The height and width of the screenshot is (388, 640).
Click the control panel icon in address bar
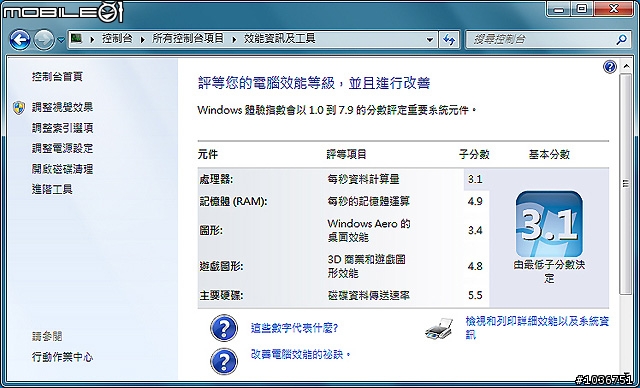click(x=76, y=39)
